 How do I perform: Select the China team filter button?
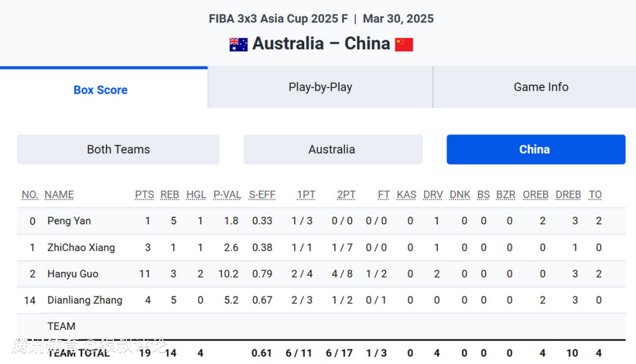tap(535, 150)
